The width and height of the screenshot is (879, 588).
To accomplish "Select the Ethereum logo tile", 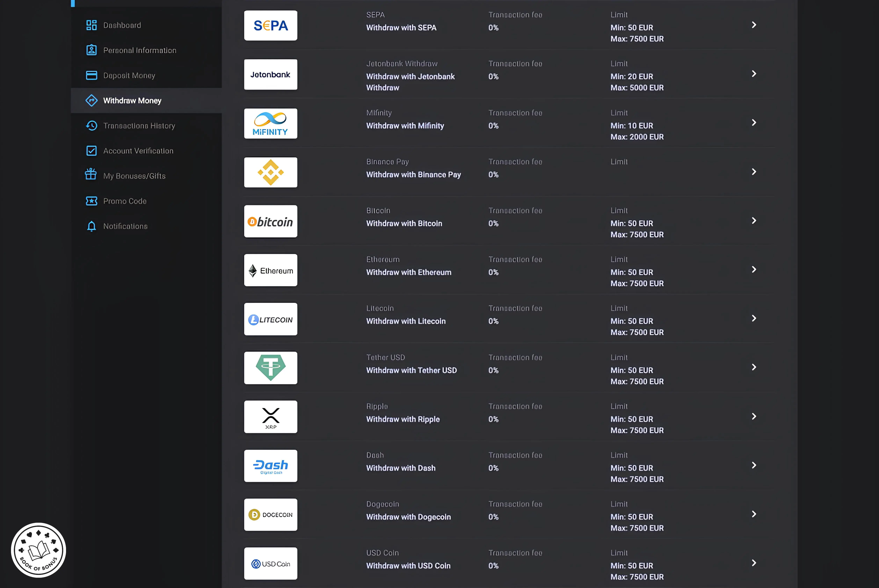I will point(270,270).
